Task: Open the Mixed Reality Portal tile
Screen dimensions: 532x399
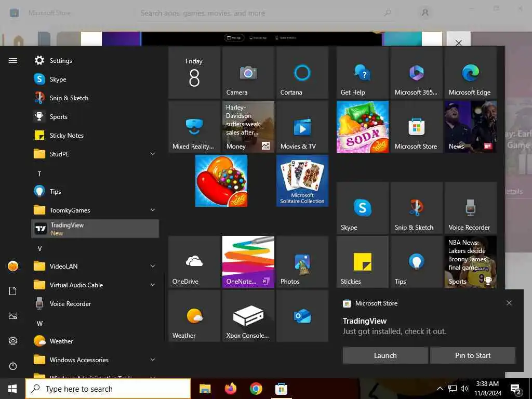Action: pos(194,127)
